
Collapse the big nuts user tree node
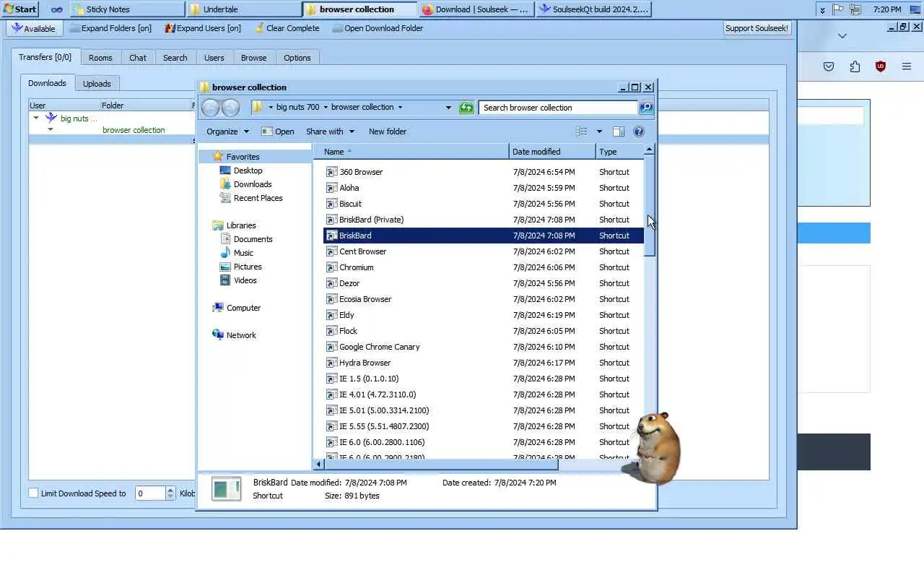(x=36, y=118)
